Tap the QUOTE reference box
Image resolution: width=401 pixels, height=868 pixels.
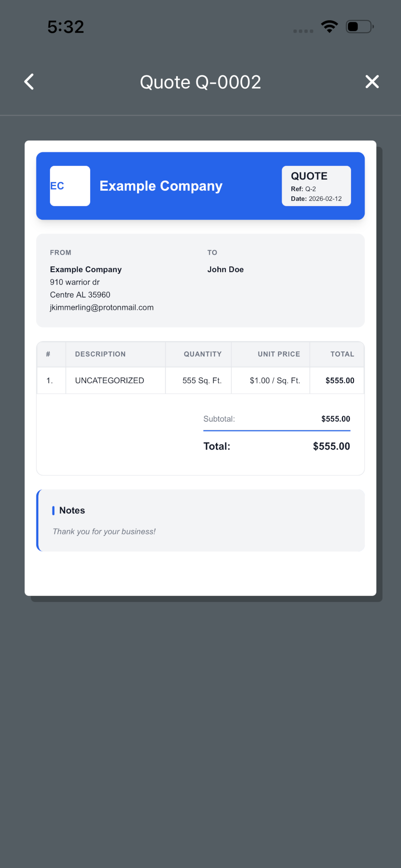(x=316, y=186)
